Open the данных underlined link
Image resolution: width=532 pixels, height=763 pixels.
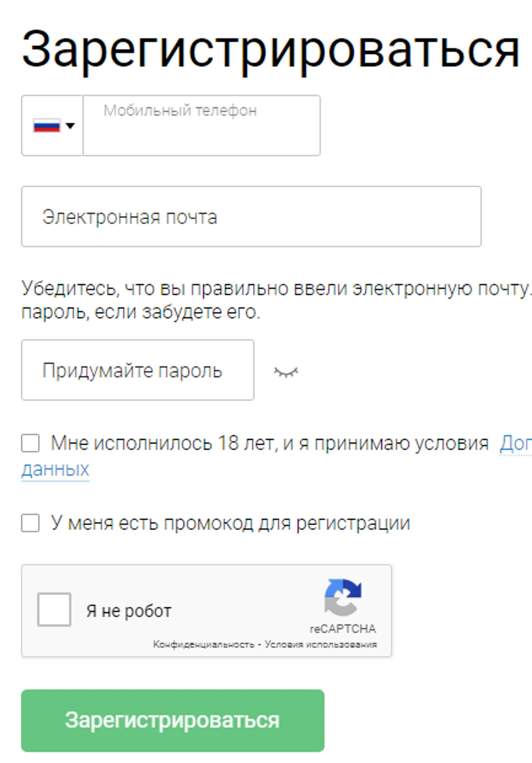pos(55,469)
